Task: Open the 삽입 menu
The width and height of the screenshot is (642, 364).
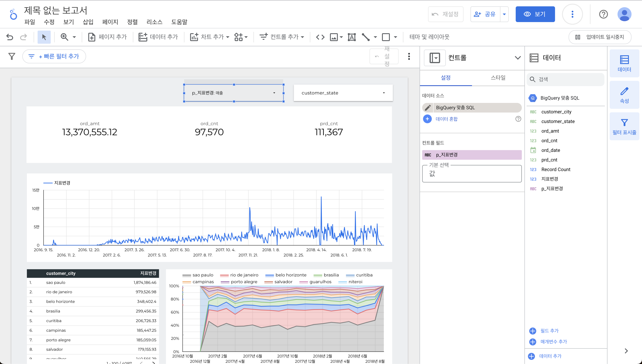Action: [x=88, y=22]
